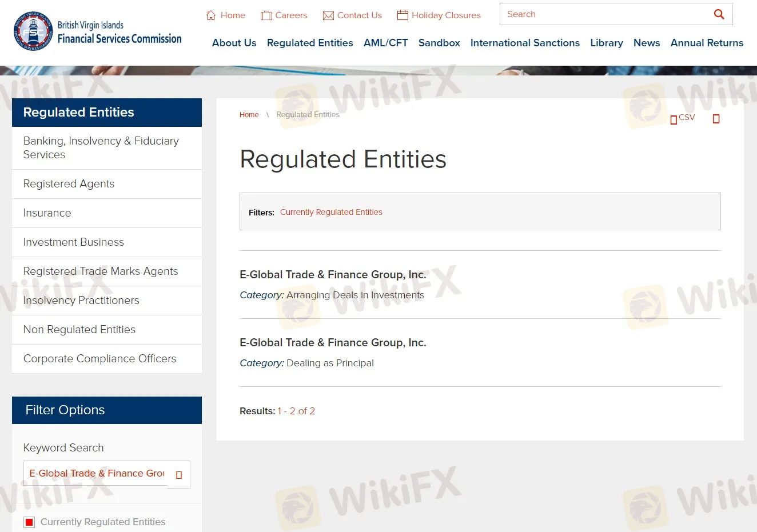The height and width of the screenshot is (532, 757).
Task: Click the Contact Us envelope icon
Action: pyautogui.click(x=328, y=15)
